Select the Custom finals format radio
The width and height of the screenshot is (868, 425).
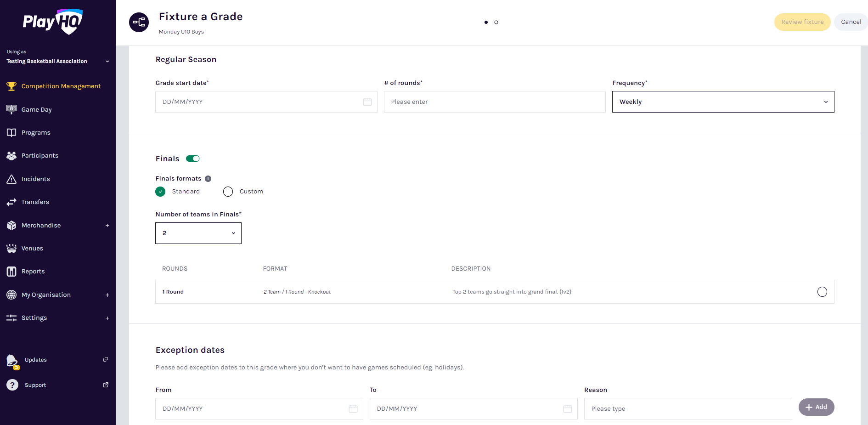pyautogui.click(x=228, y=192)
